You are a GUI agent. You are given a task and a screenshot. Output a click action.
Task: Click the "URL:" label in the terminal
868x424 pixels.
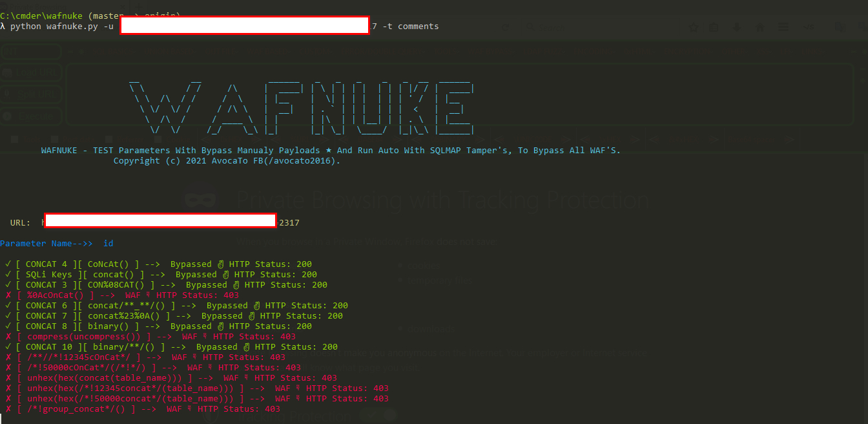point(20,223)
